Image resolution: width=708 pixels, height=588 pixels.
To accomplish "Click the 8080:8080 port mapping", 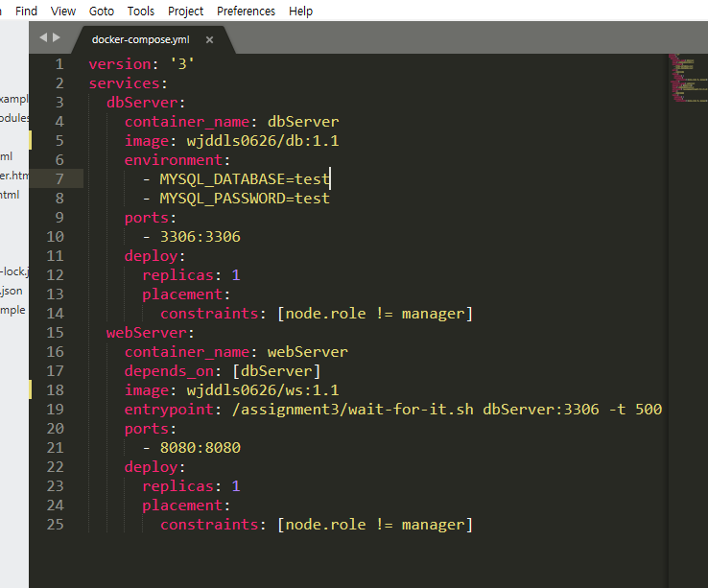I will pyautogui.click(x=201, y=448).
